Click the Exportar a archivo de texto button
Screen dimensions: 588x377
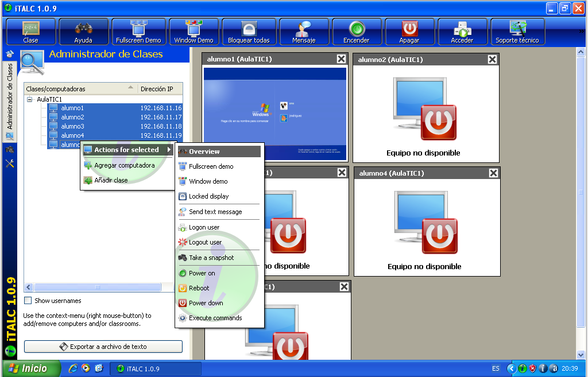coord(103,347)
